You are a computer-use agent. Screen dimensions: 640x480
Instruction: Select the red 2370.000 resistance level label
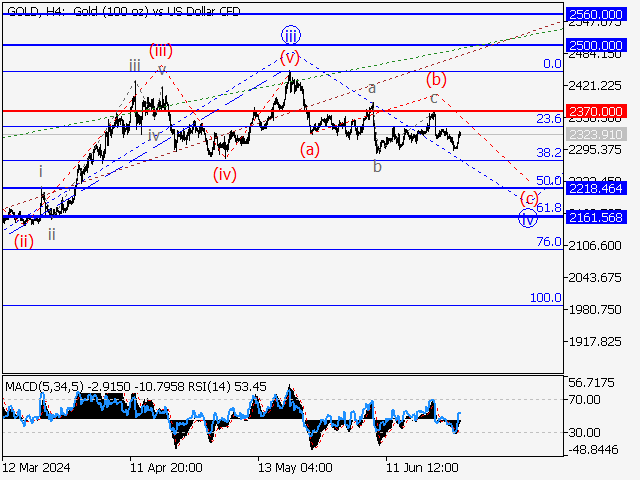click(x=595, y=111)
